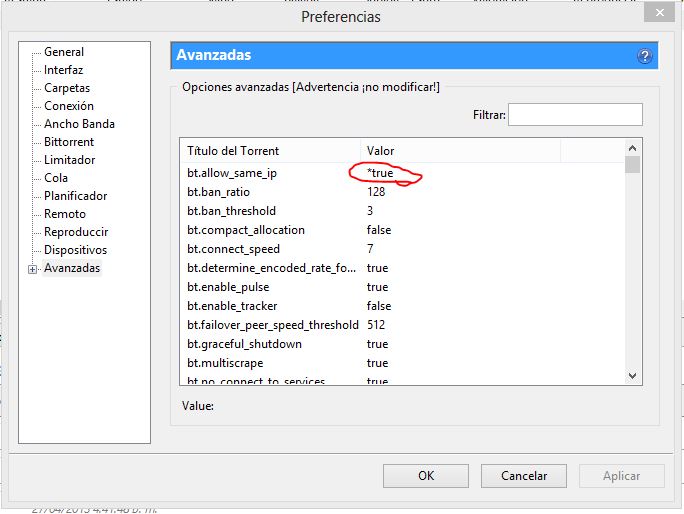Select the bt.graceful_shutdown option

(402, 344)
